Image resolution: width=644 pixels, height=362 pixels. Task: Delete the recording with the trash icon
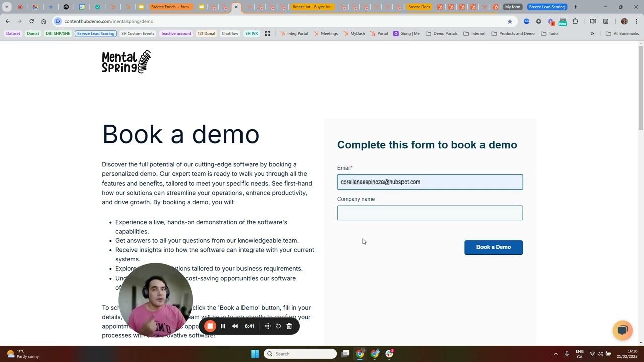(x=289, y=326)
